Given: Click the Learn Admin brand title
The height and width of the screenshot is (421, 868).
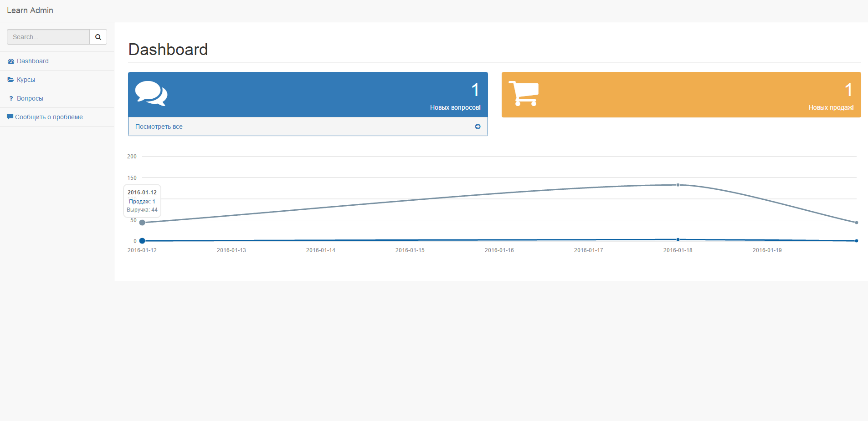Looking at the screenshot, I should tap(30, 10).
